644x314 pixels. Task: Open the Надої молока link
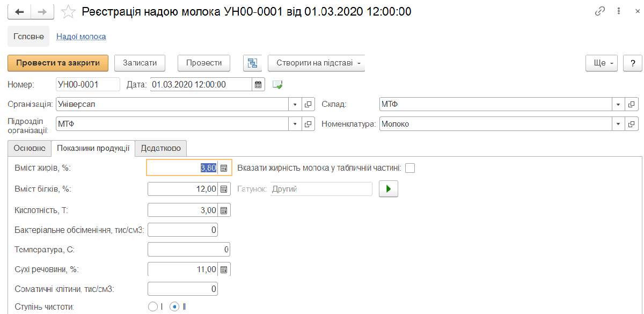click(x=81, y=36)
